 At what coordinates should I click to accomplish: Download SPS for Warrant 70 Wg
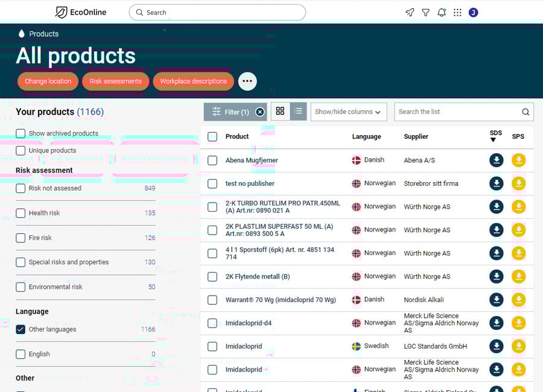click(518, 300)
